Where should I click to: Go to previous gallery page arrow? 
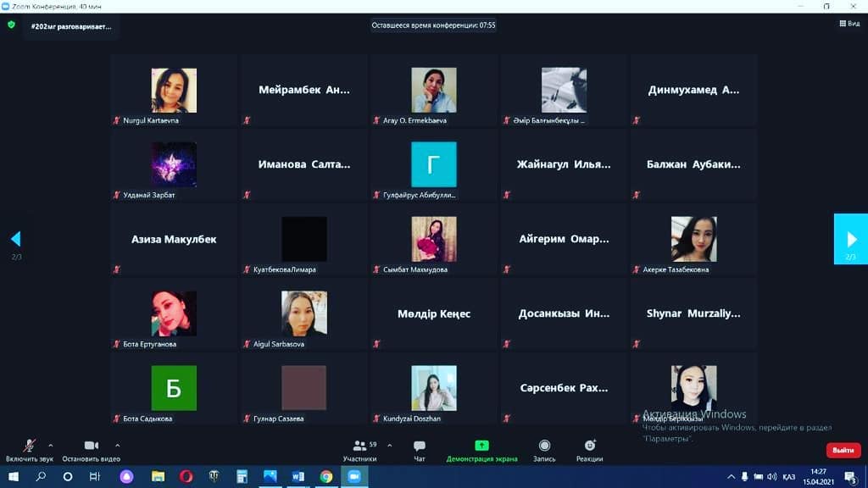(15, 239)
